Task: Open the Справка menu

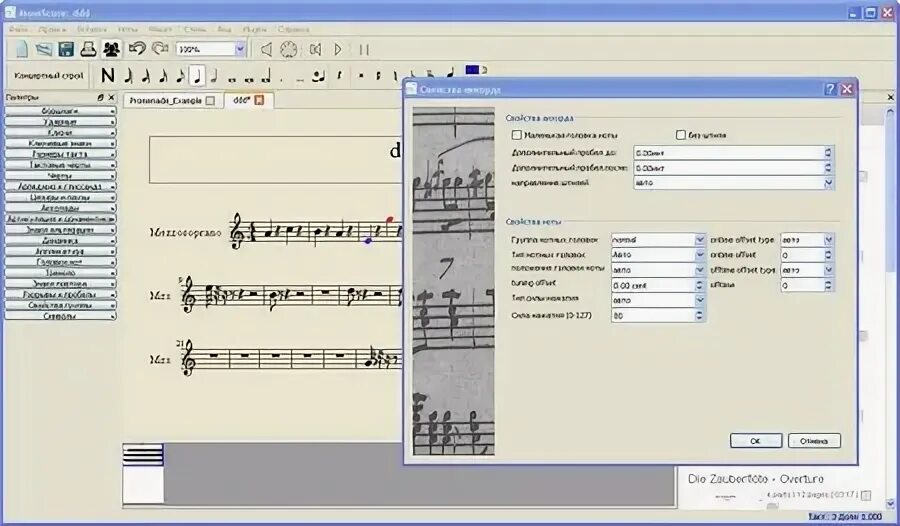Action: 293,29
